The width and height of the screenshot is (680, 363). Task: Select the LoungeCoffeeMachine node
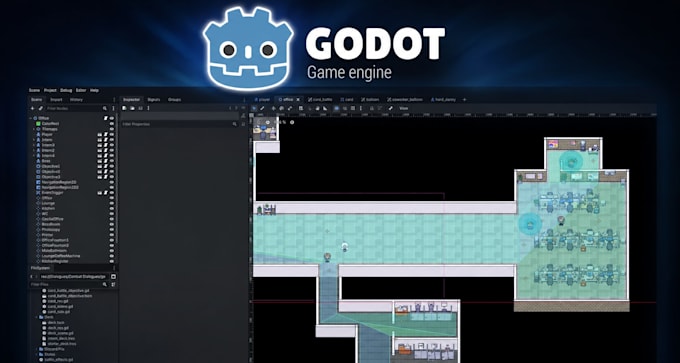[61, 255]
